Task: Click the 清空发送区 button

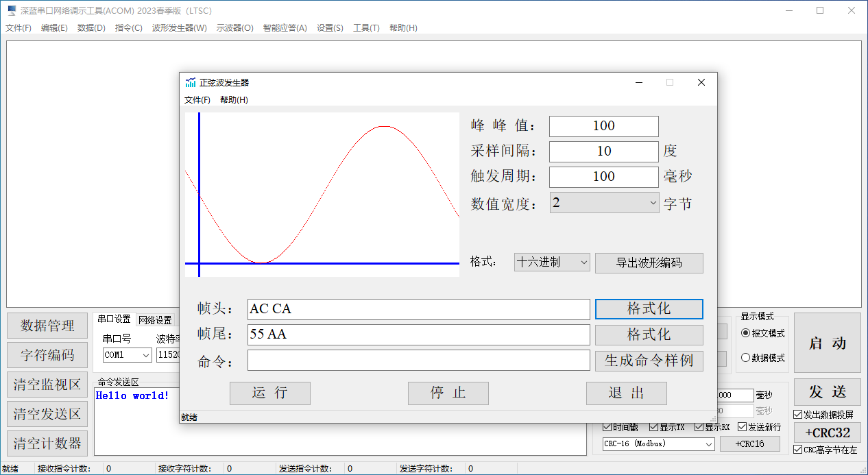Action: [x=47, y=414]
